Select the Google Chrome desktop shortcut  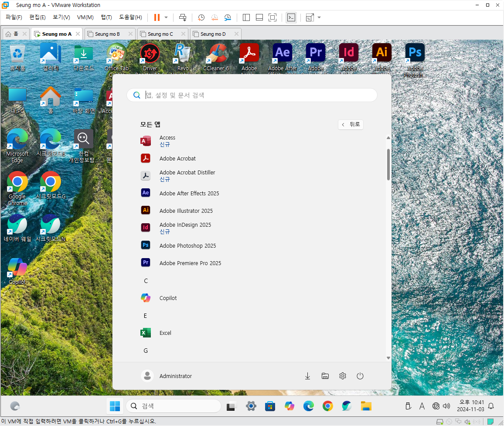pyautogui.click(x=17, y=189)
